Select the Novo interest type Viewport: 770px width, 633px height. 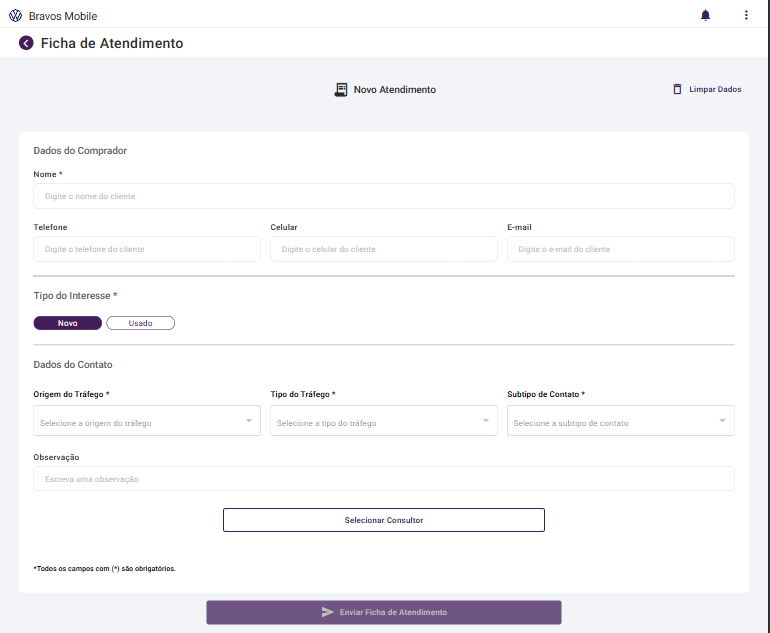(x=68, y=323)
